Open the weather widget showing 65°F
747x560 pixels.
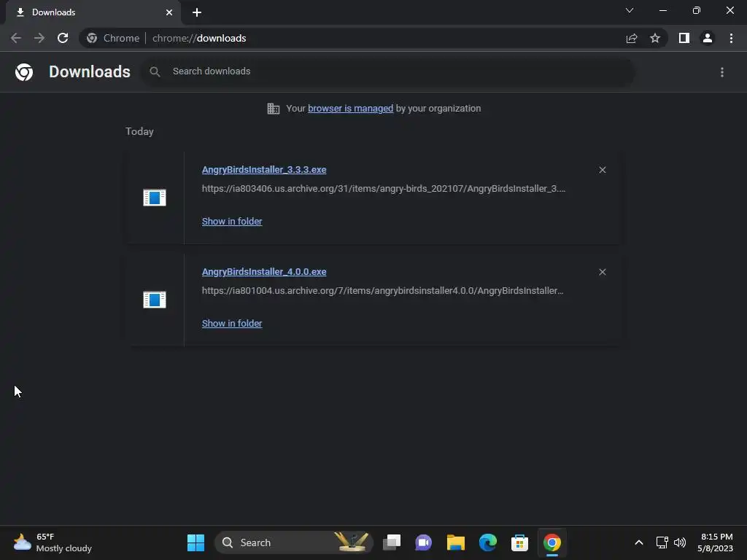point(53,542)
